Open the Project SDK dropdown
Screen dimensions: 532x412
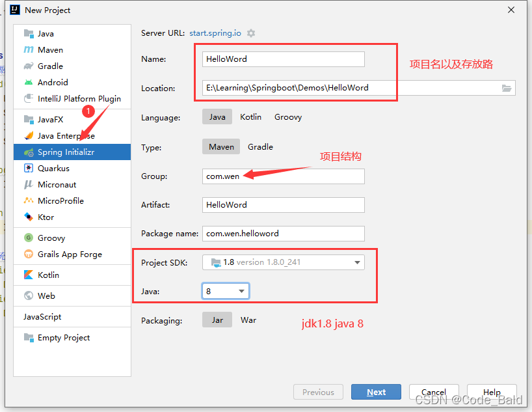coord(284,262)
